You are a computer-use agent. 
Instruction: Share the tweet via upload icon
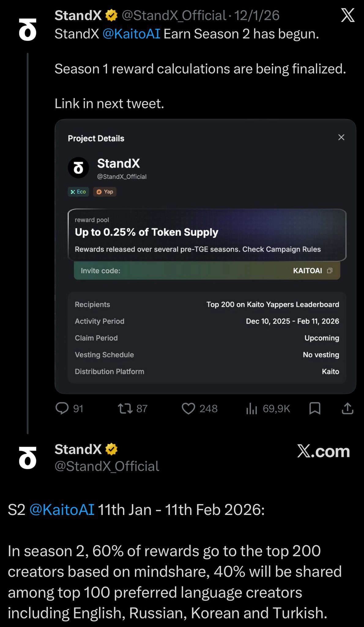coord(347,408)
